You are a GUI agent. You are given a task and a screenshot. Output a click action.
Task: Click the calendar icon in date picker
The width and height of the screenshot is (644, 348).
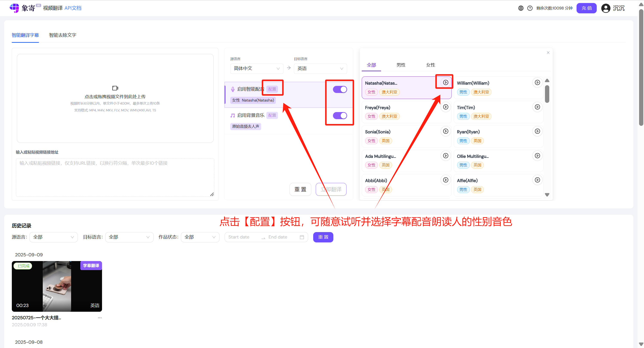click(302, 237)
